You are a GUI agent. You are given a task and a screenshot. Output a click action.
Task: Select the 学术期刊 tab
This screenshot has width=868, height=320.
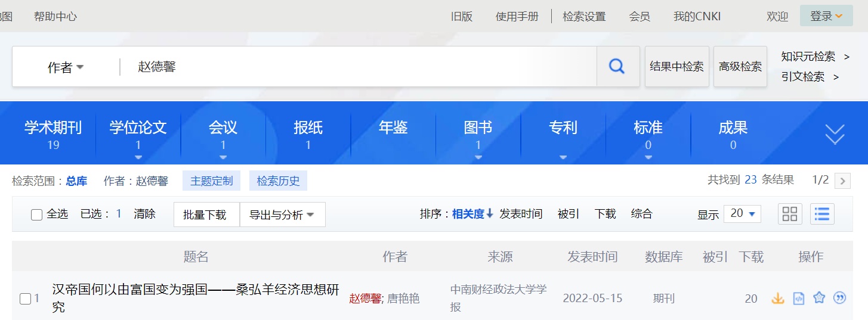[x=53, y=134]
